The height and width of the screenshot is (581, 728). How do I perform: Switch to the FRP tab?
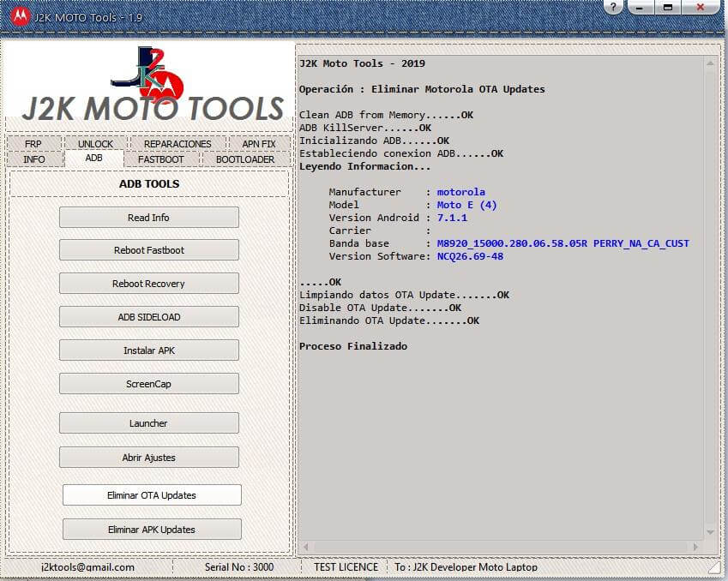pyautogui.click(x=33, y=144)
